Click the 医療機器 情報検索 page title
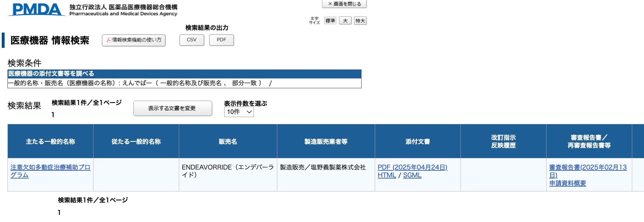This screenshot has height=222, width=644. (x=50, y=40)
